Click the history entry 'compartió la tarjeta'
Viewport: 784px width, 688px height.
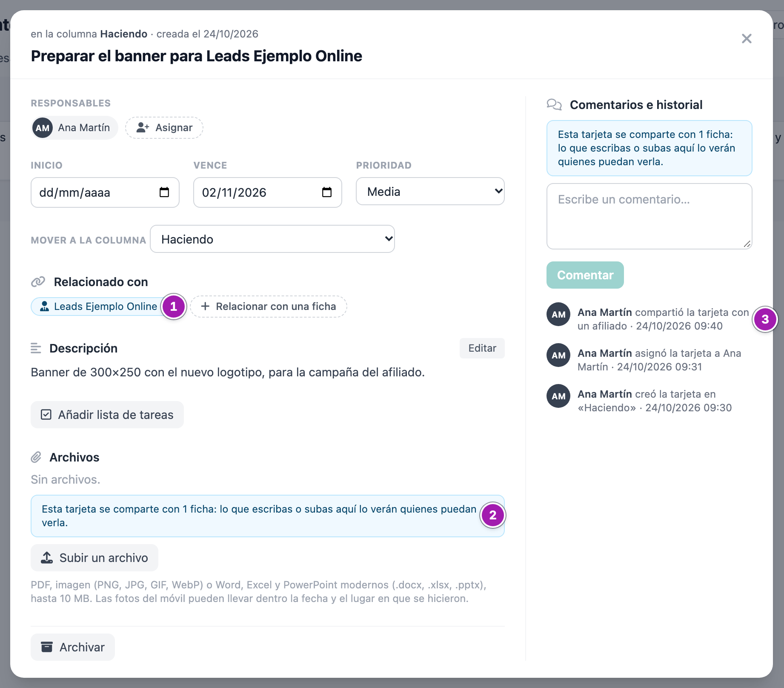coord(663,319)
